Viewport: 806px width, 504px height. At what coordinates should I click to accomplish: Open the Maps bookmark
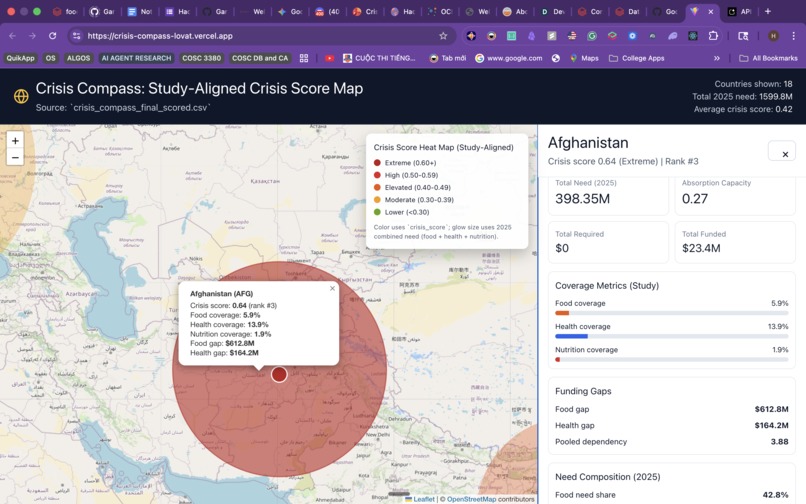[584, 58]
